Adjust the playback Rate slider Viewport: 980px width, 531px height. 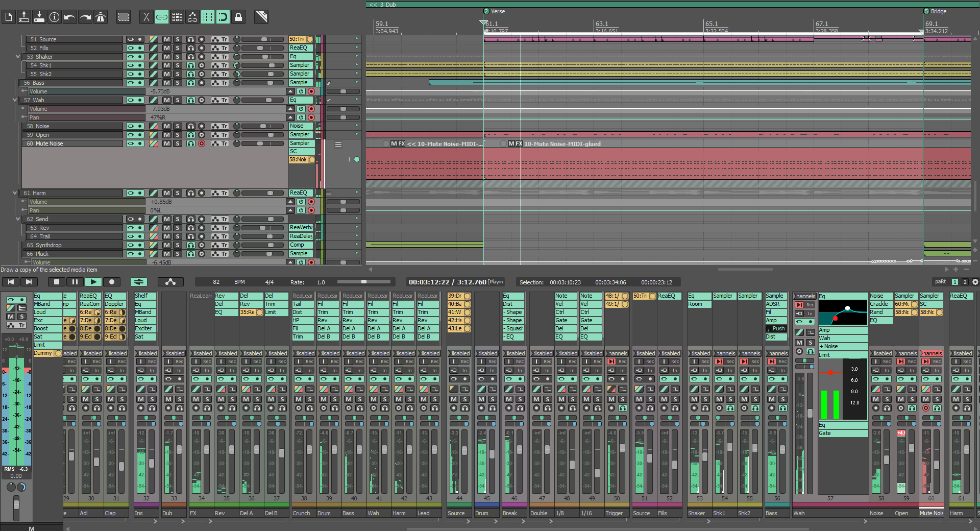[x=364, y=282]
